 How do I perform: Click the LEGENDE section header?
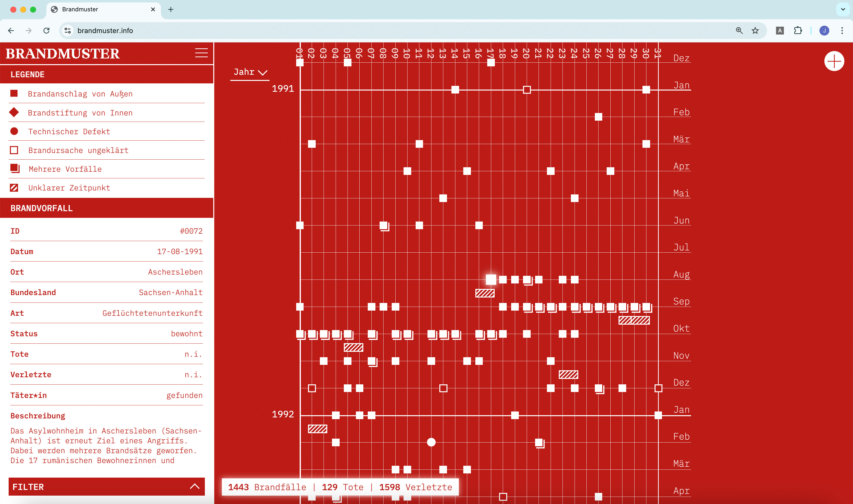point(27,74)
